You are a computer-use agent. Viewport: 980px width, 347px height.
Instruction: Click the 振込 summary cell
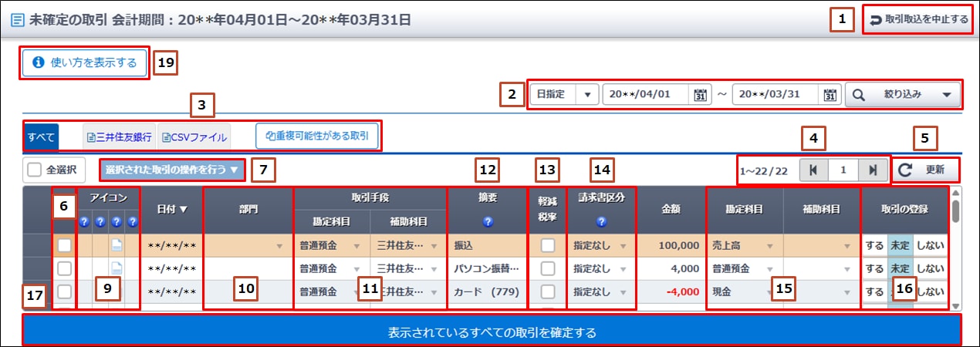[x=488, y=246]
